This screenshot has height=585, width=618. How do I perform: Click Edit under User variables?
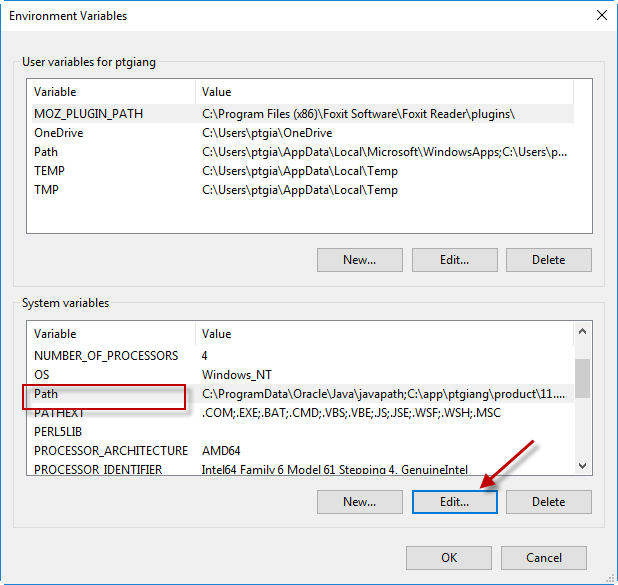[454, 260]
